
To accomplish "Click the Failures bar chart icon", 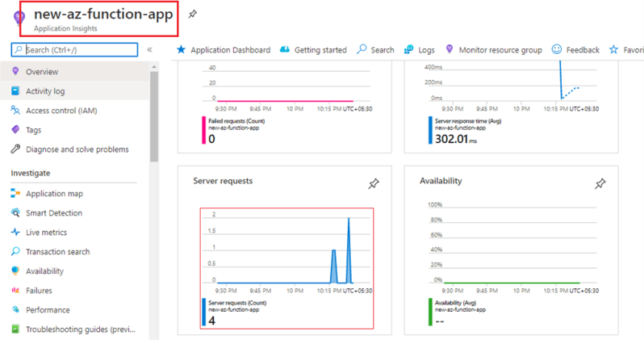I will click(x=15, y=290).
